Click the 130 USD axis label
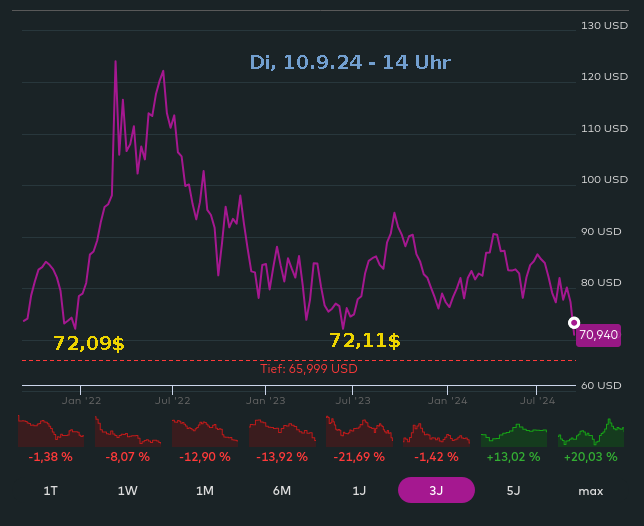Viewport: 644px width, 526px height. click(604, 26)
